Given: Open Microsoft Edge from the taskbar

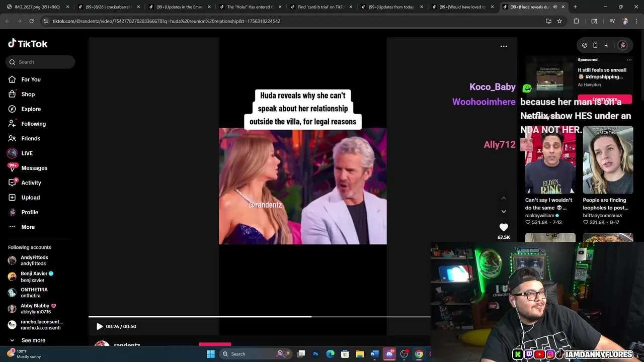Looking at the screenshot, I should pos(330,354).
